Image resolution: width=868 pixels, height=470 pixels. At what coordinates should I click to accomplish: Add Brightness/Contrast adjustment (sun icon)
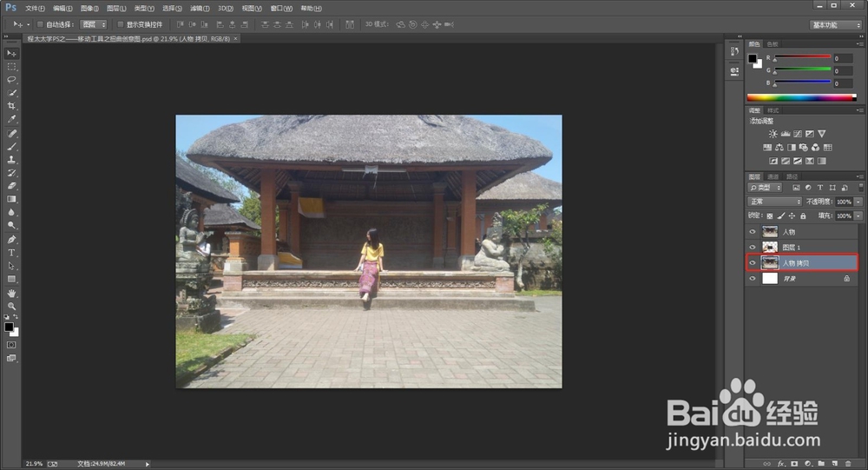pyautogui.click(x=773, y=134)
